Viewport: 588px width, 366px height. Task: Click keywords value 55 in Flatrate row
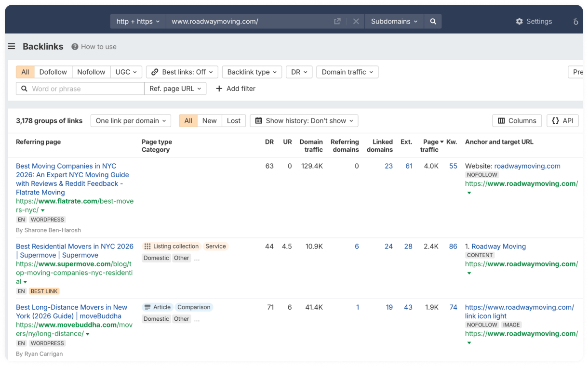tap(453, 166)
